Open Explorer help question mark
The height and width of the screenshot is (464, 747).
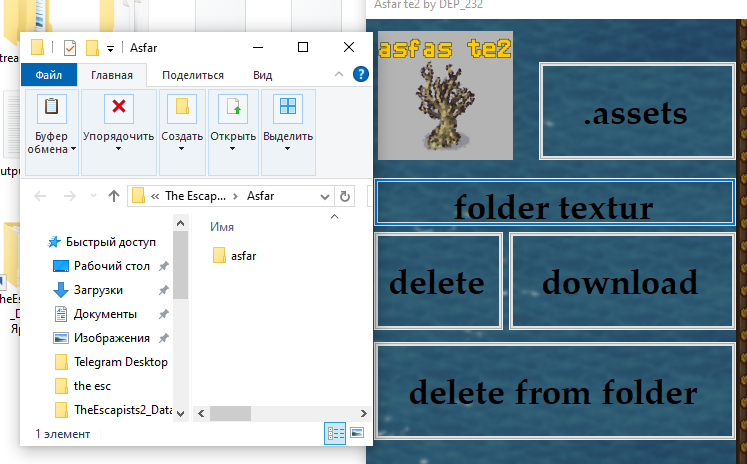coord(361,74)
